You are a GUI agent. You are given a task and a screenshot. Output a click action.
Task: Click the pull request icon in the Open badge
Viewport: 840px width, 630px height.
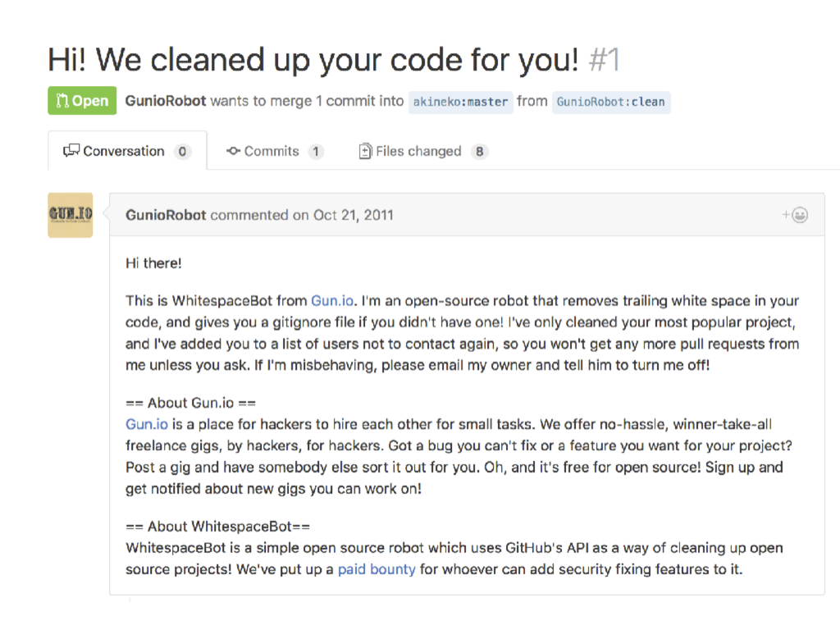pyautogui.click(x=62, y=101)
